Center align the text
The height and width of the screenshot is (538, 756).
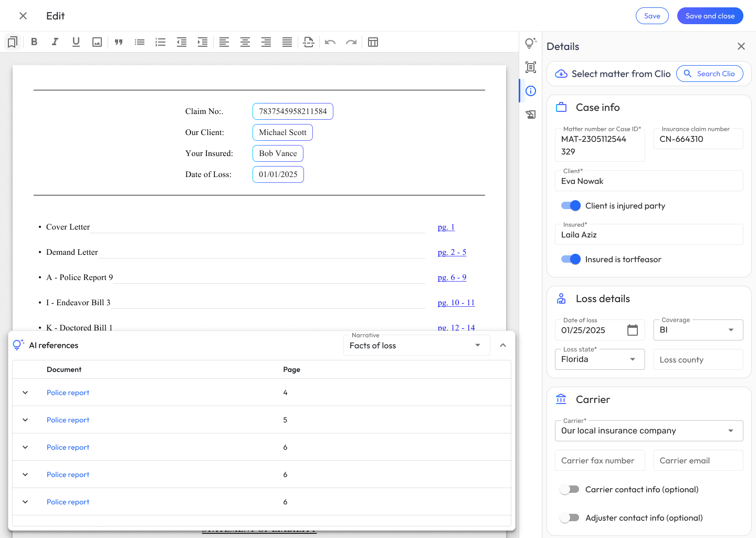pyautogui.click(x=245, y=42)
